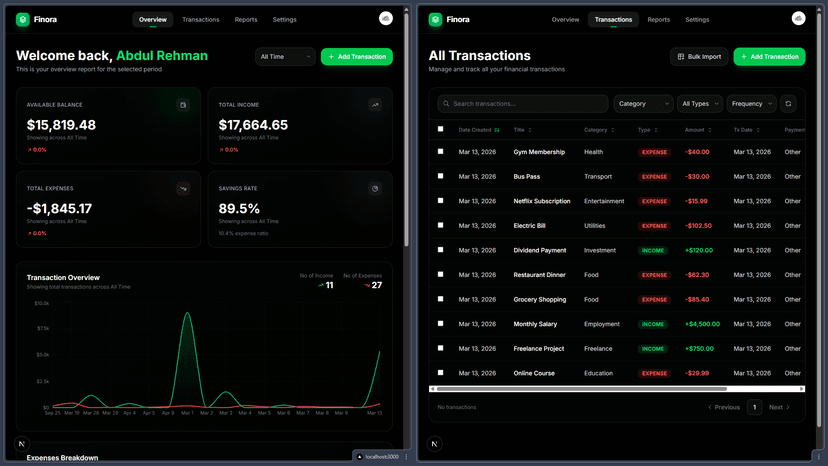Screen dimensions: 828x466
Task: Check the Bus Pass row checkbox
Action: tap(440, 176)
